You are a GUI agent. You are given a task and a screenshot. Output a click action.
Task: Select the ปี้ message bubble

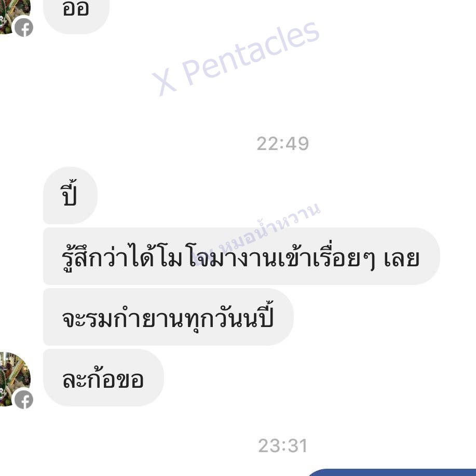coord(70,195)
